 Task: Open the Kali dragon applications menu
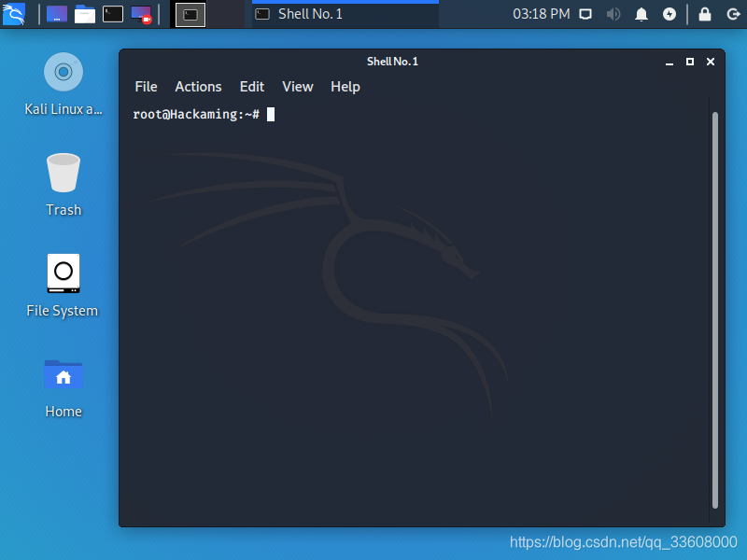coord(14,14)
